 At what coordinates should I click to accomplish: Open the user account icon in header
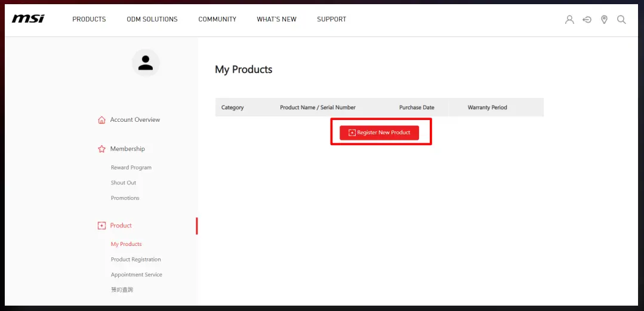(569, 19)
